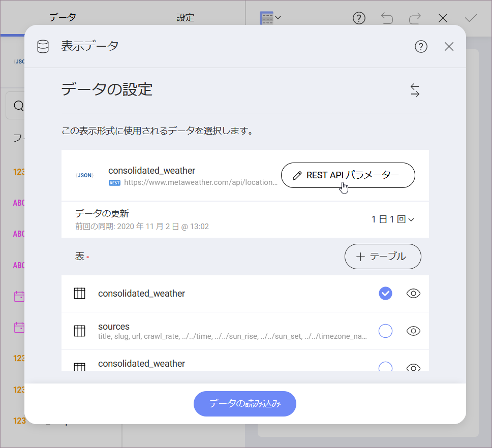Screen dimensions: 492x448
Task: Open help in the 表示データ dialog
Action: click(421, 46)
